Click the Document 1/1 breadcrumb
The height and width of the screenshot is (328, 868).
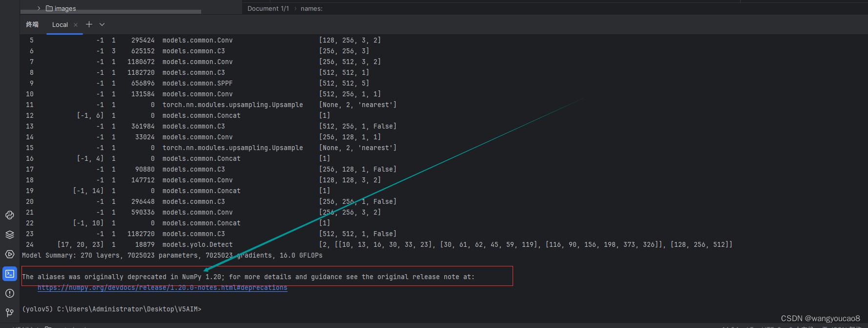[268, 8]
